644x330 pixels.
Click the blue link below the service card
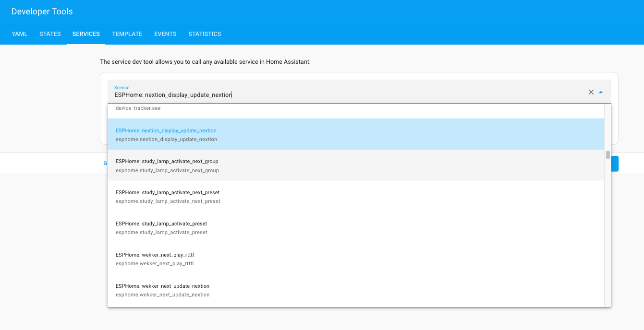click(105, 163)
